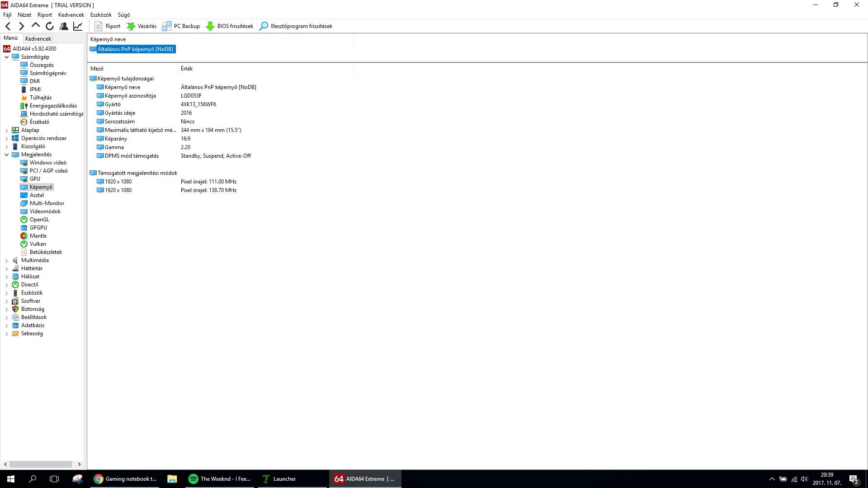The width and height of the screenshot is (868, 488).
Task: Generate a Riport from the toolbar
Action: point(107,26)
